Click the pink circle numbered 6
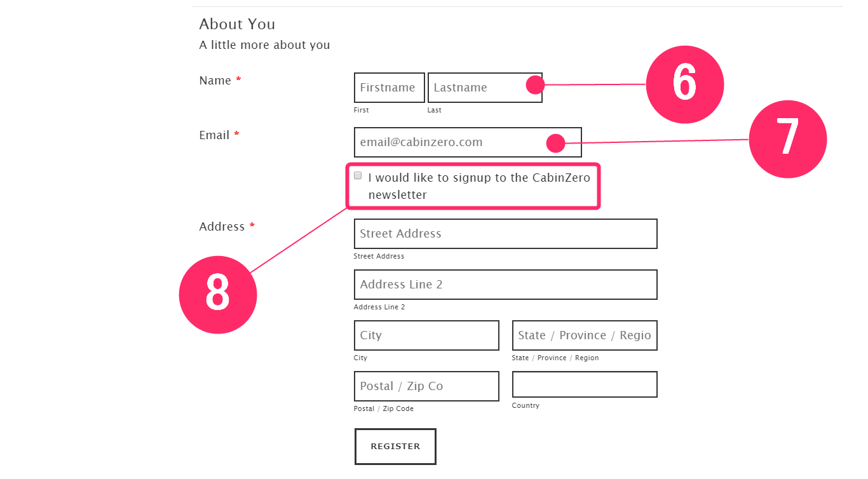Image resolution: width=868 pixels, height=479 pixels. pyautogui.click(x=685, y=84)
